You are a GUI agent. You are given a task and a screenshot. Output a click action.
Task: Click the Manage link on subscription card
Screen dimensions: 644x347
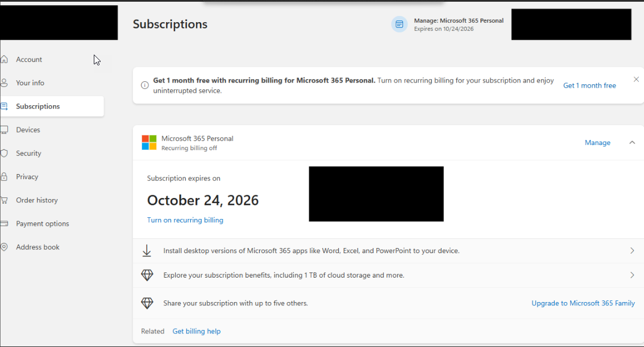click(x=597, y=143)
